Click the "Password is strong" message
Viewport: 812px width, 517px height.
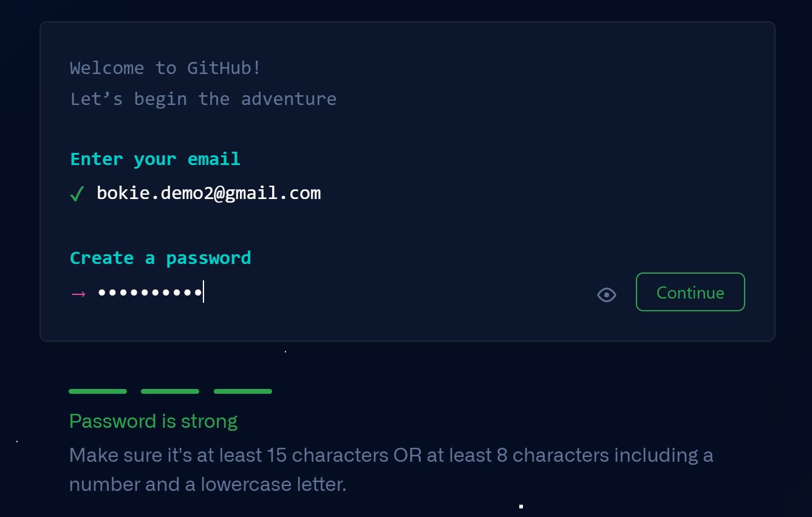pos(153,421)
